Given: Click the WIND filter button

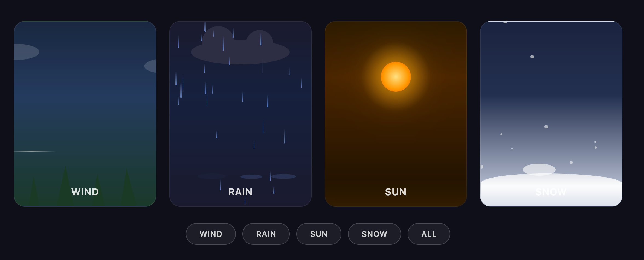Looking at the screenshot, I should 211,234.
